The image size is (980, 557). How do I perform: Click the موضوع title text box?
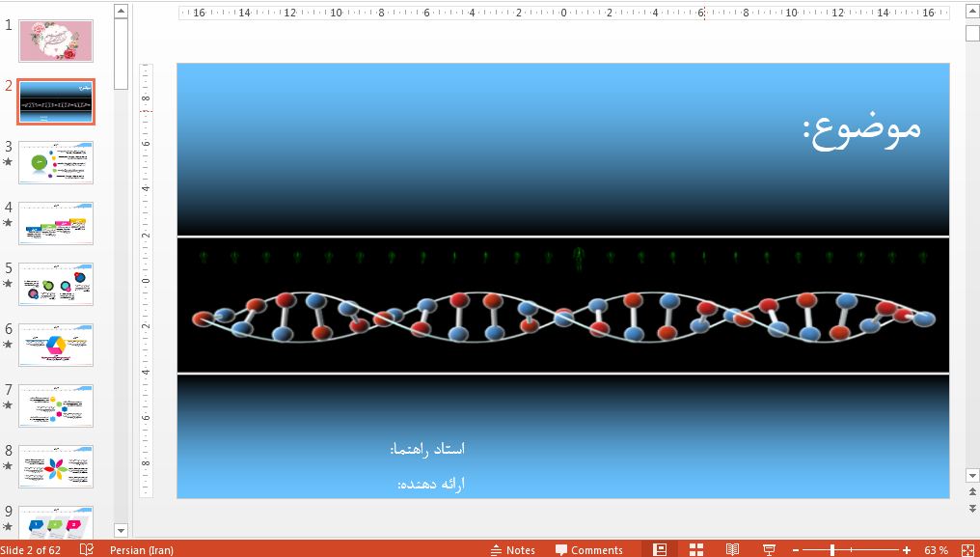(861, 130)
